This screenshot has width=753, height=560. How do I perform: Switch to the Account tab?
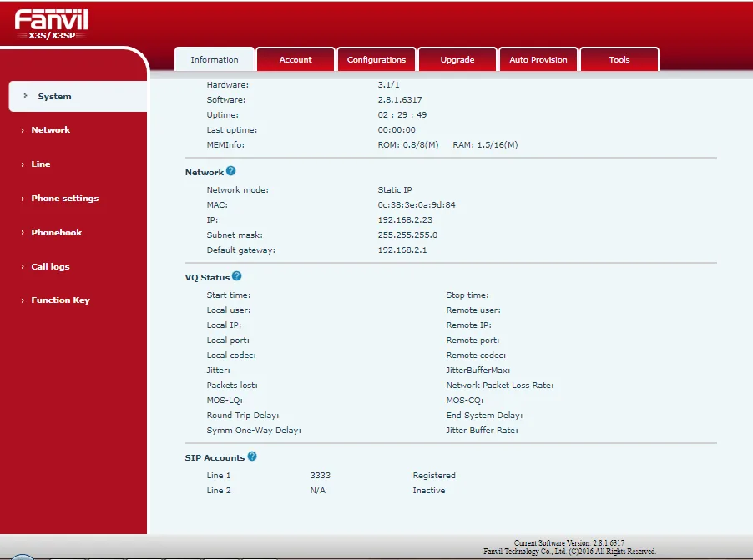click(296, 58)
